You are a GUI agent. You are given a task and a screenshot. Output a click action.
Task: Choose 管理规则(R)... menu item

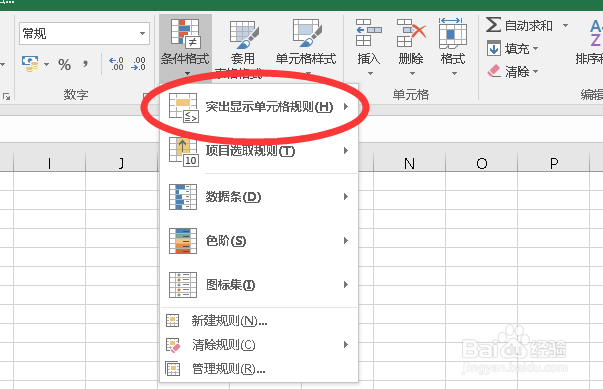(x=259, y=369)
